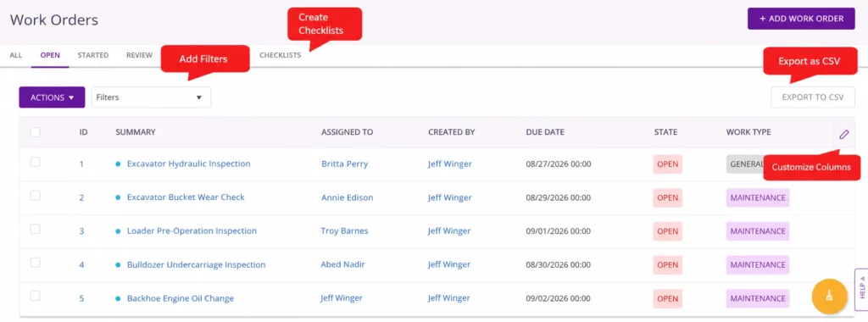Open the Loader Pre-Operation Inspection work order
The width and height of the screenshot is (868, 322).
pos(192,231)
